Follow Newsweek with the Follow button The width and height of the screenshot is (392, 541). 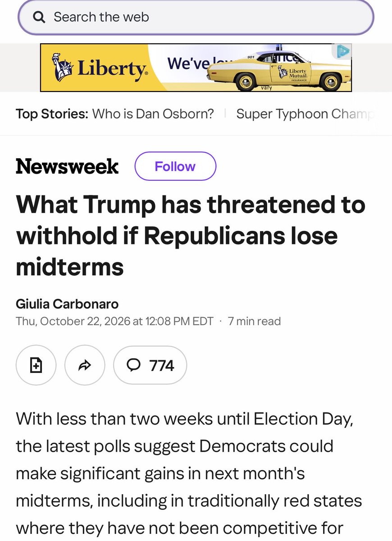coord(175,166)
